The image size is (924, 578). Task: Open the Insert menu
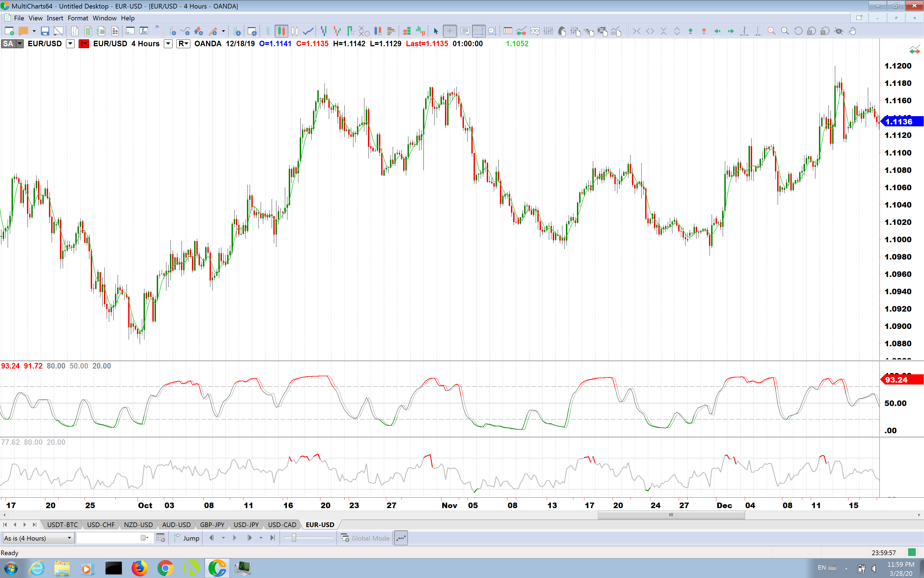pyautogui.click(x=55, y=18)
